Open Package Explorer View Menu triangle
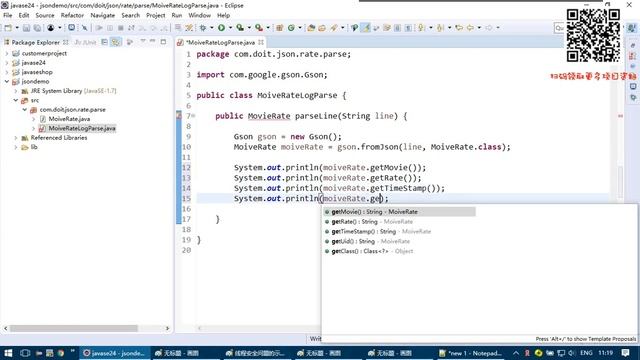 point(143,42)
